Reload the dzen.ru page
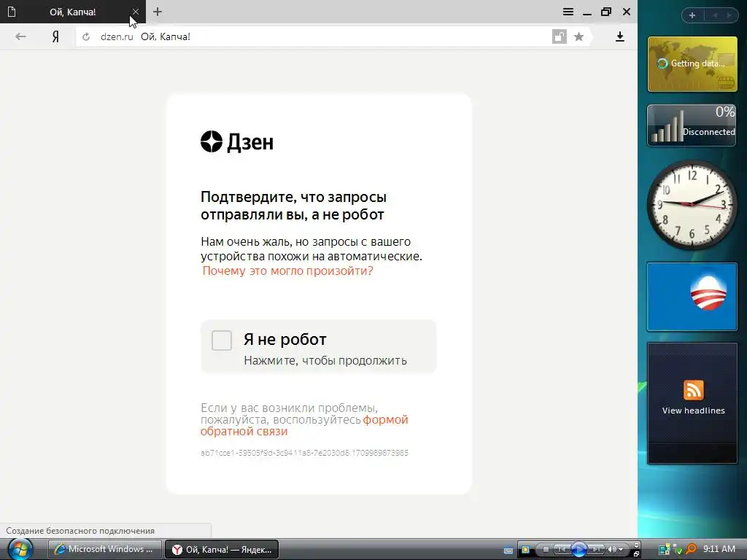 pos(86,36)
